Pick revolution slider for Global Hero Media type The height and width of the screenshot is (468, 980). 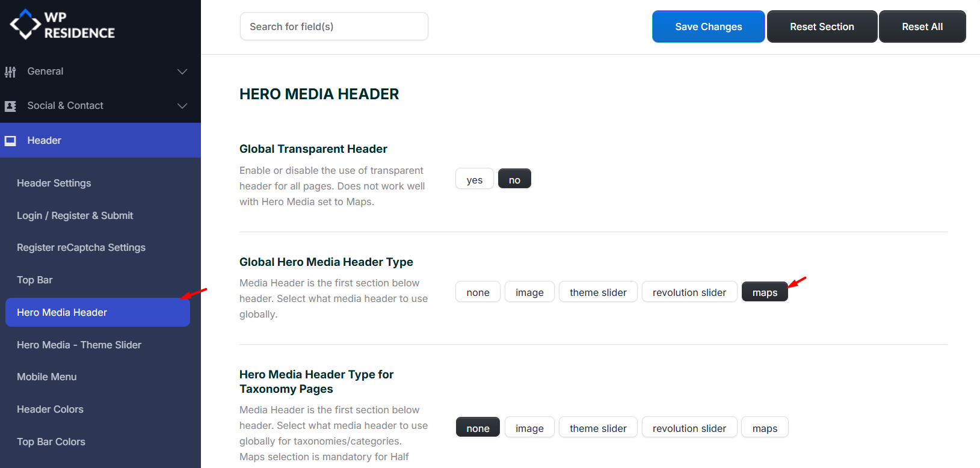(x=689, y=292)
